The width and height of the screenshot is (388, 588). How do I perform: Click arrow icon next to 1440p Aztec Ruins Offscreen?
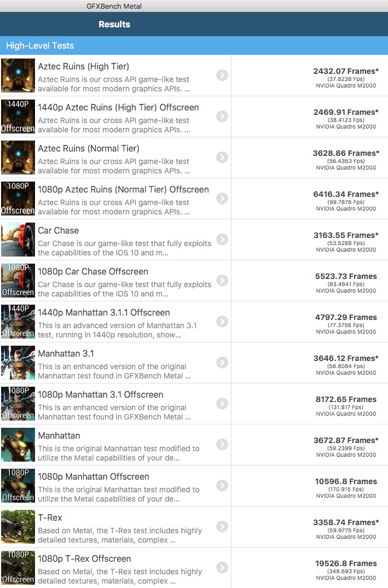point(222,117)
